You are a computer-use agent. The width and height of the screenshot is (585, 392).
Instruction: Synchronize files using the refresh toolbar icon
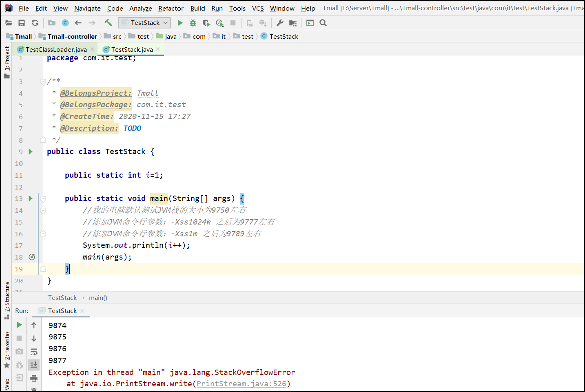pos(35,23)
